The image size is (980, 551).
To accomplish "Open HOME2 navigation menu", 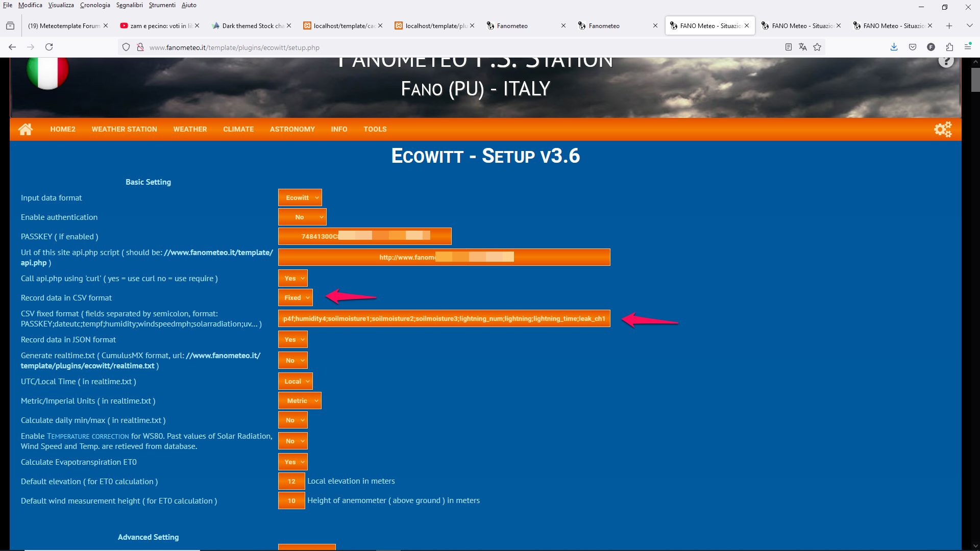I will (x=63, y=129).
